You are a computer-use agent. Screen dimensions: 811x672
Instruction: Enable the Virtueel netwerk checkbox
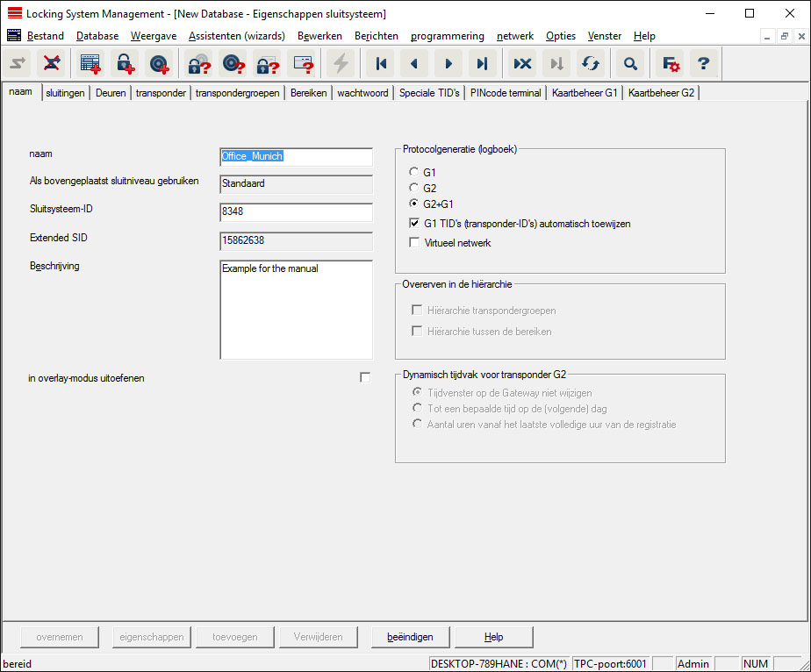click(415, 243)
